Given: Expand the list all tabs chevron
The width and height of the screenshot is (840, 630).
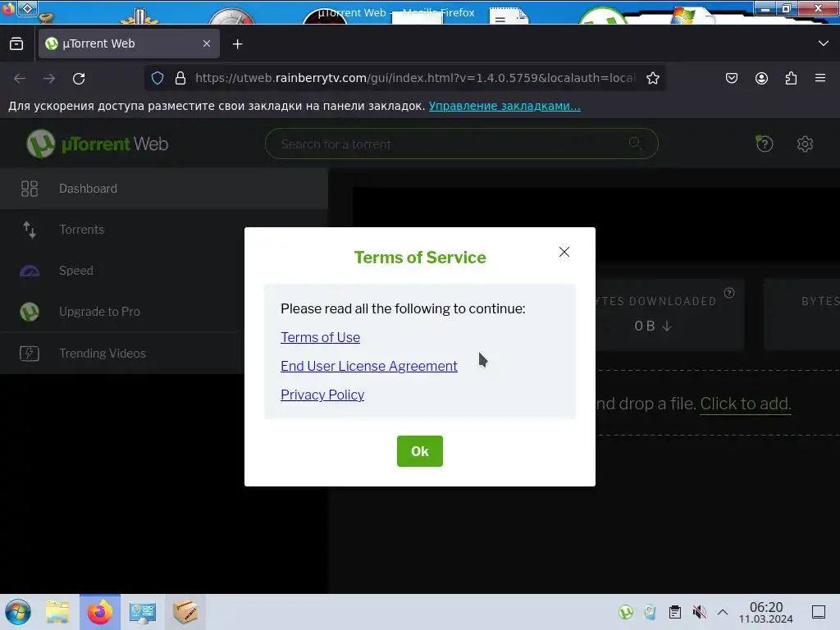Looking at the screenshot, I should [x=824, y=43].
